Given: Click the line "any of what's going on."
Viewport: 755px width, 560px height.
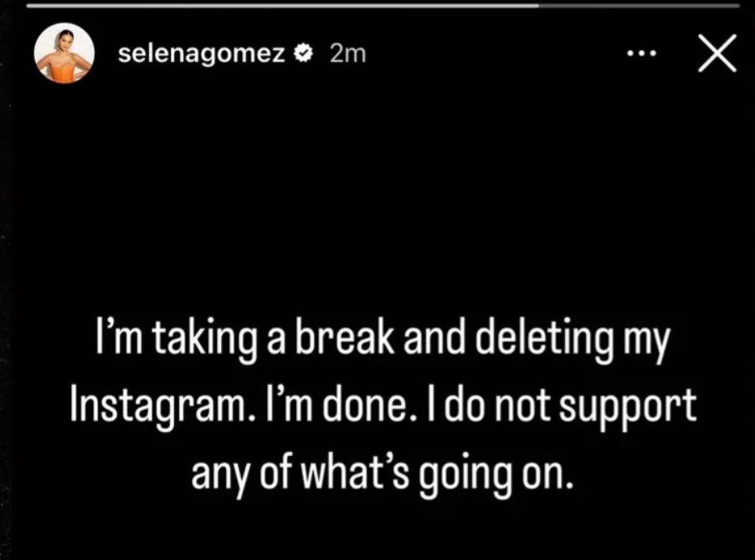Looking at the screenshot, I should (x=383, y=475).
